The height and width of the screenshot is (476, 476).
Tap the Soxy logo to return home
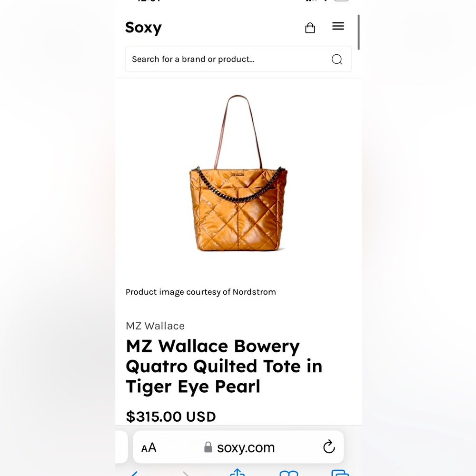143,28
